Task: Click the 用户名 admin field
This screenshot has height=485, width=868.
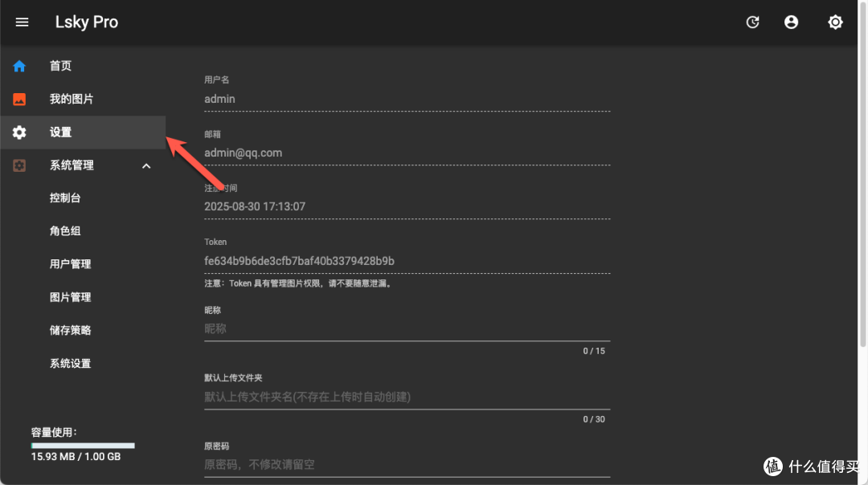Action: point(407,99)
